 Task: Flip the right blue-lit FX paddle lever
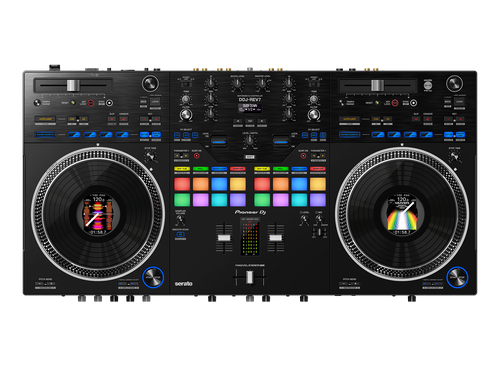point(281,141)
